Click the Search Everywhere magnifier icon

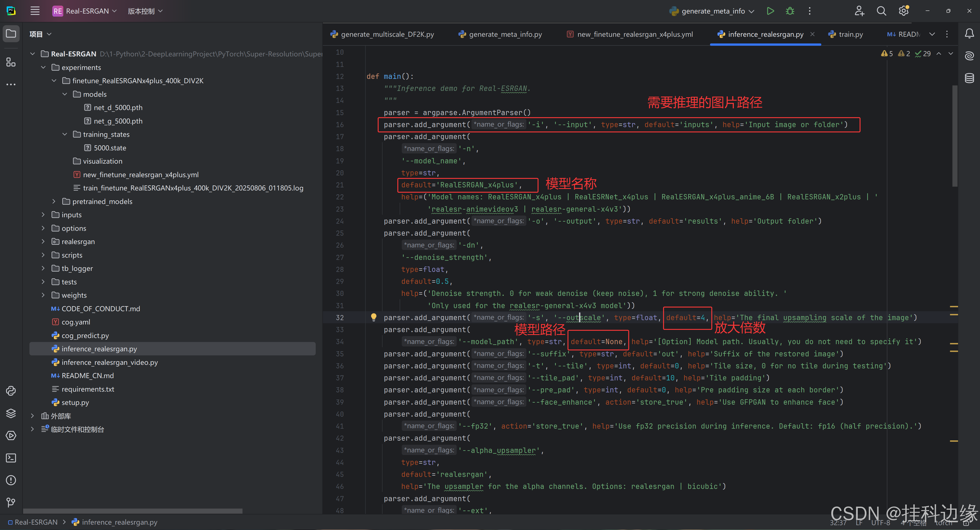[x=881, y=11]
